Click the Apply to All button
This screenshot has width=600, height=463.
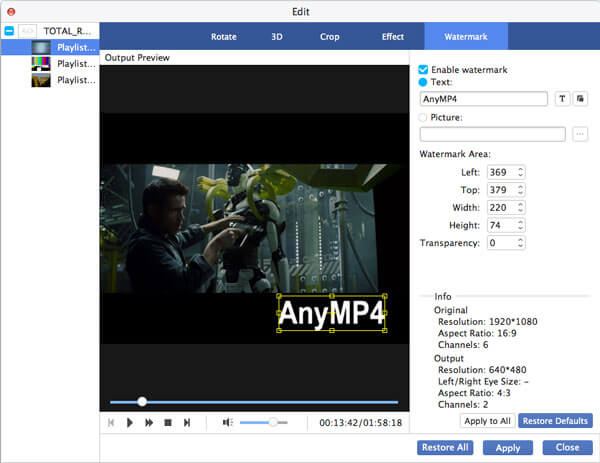click(x=488, y=421)
